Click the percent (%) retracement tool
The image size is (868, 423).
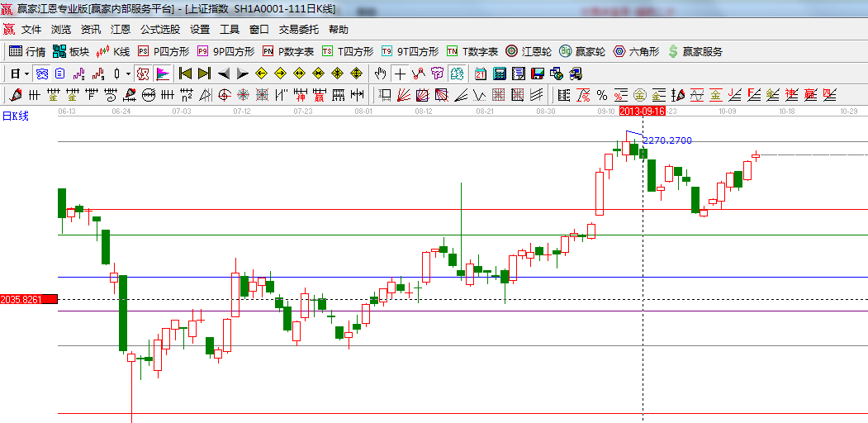coord(601,95)
